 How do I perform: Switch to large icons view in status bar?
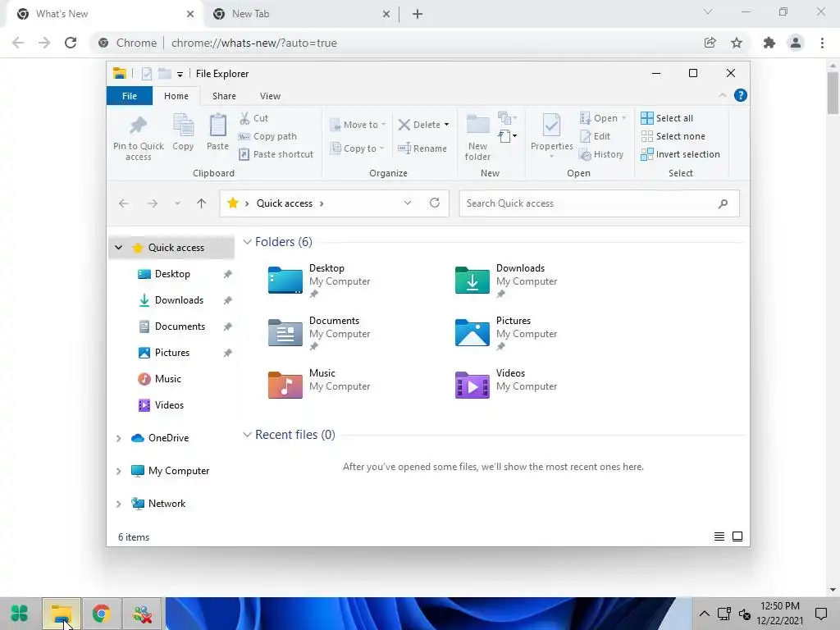(737, 536)
